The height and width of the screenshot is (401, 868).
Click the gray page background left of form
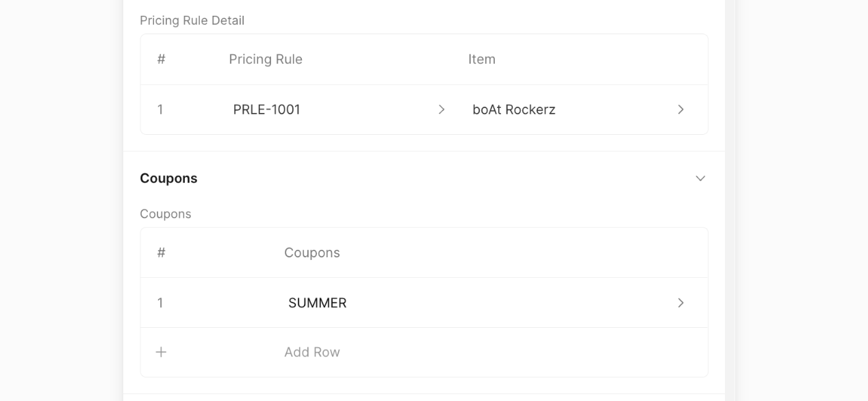click(x=60, y=205)
